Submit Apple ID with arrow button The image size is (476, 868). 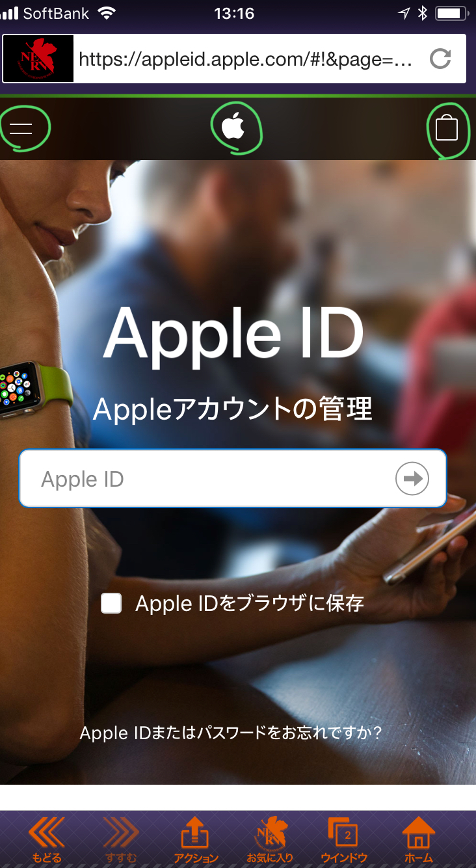click(412, 479)
